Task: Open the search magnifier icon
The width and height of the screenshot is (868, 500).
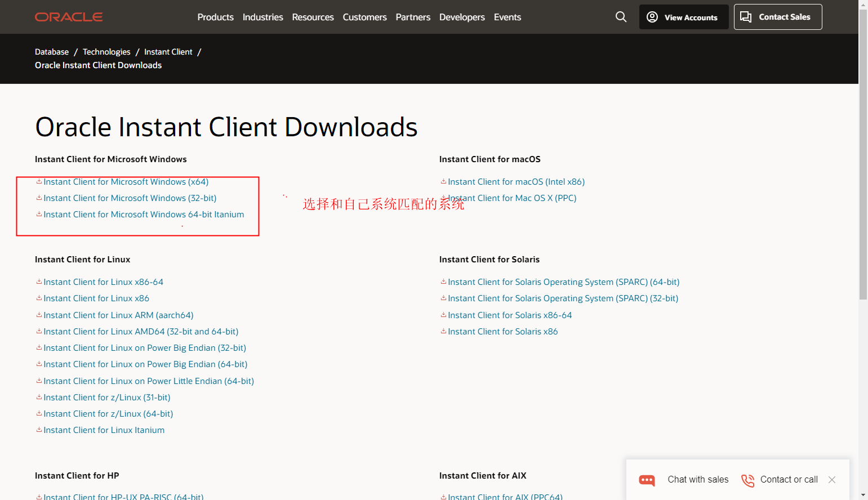Action: pos(621,17)
